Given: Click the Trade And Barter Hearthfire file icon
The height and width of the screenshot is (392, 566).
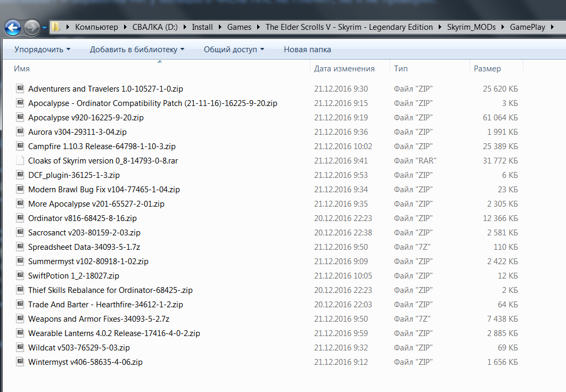Looking at the screenshot, I should (20, 304).
